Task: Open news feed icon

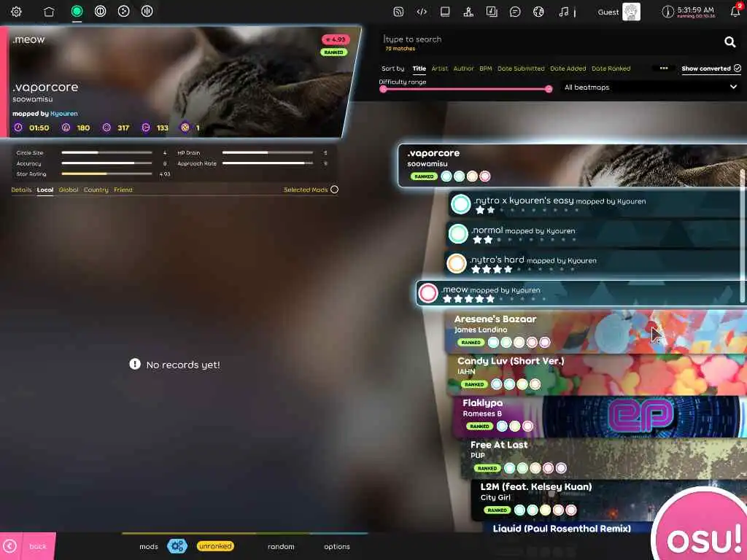Action: [398, 12]
